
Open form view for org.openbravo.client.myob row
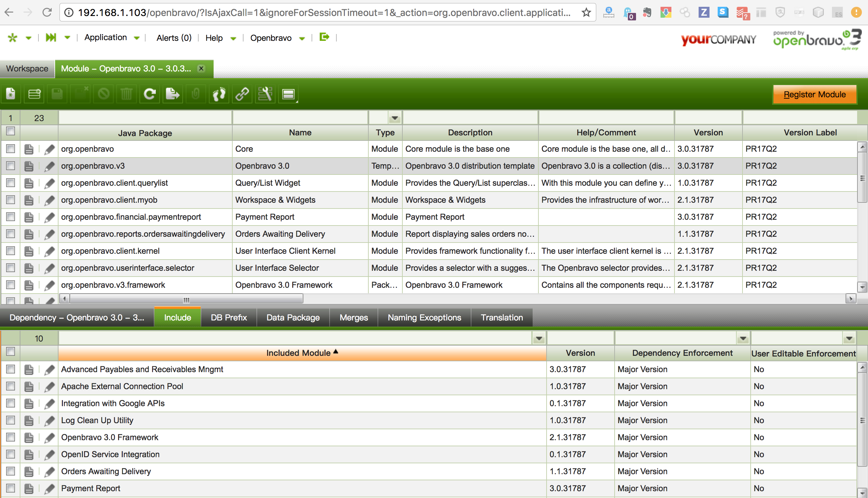tap(29, 200)
